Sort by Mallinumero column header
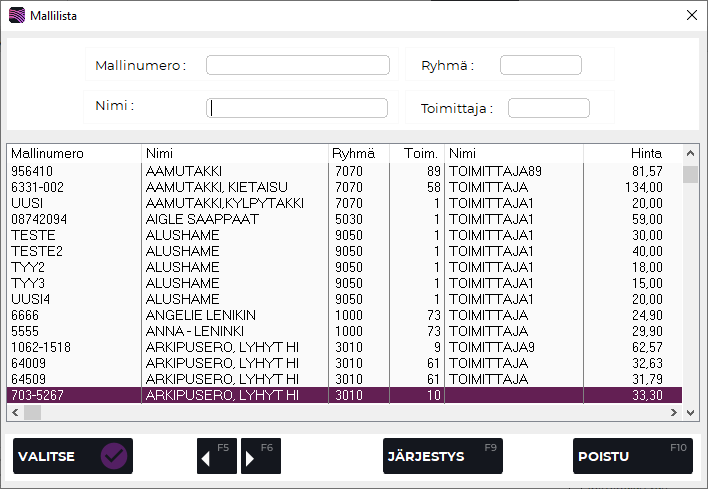 pos(73,154)
